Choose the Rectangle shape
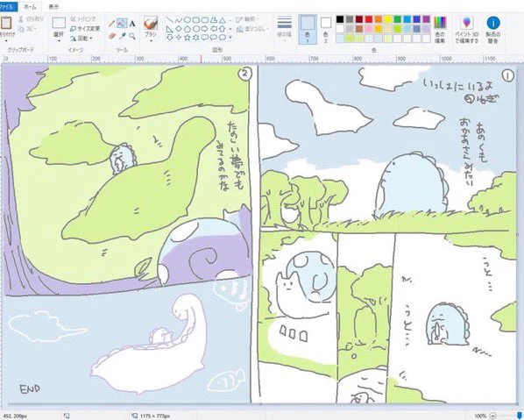The image size is (524, 420). pyautogui.click(x=196, y=20)
